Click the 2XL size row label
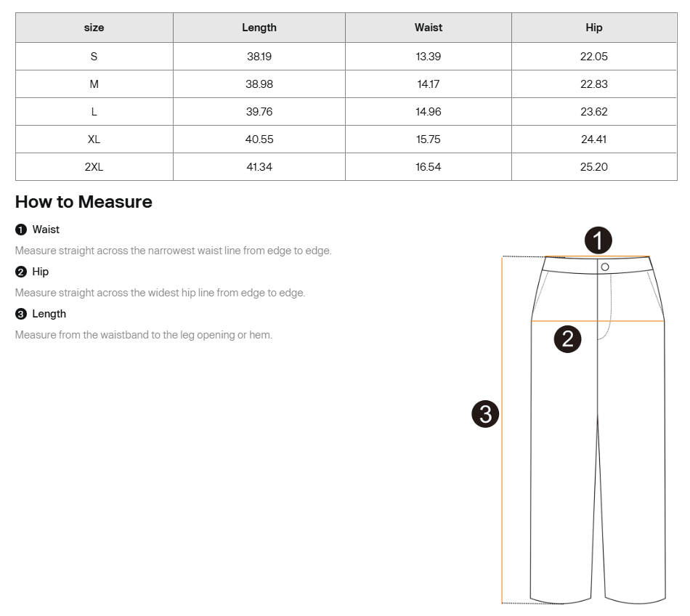This screenshot has height=616, width=690. pos(94,167)
